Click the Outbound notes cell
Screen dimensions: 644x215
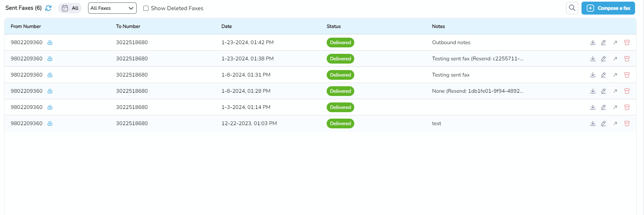pyautogui.click(x=451, y=43)
